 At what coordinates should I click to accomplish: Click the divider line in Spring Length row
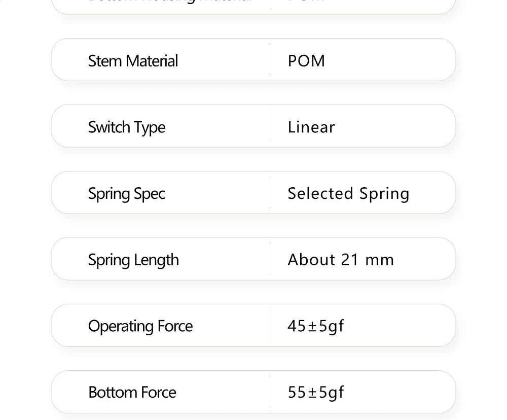pos(271,259)
